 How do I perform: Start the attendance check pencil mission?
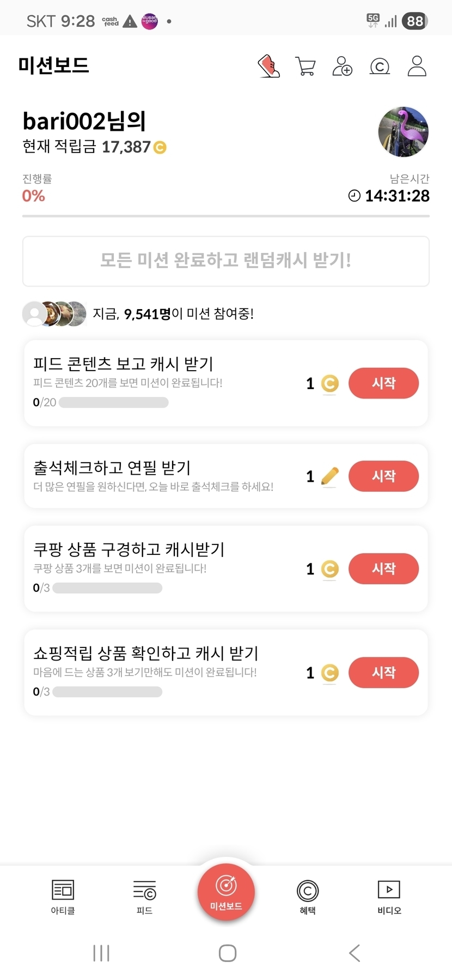click(383, 476)
